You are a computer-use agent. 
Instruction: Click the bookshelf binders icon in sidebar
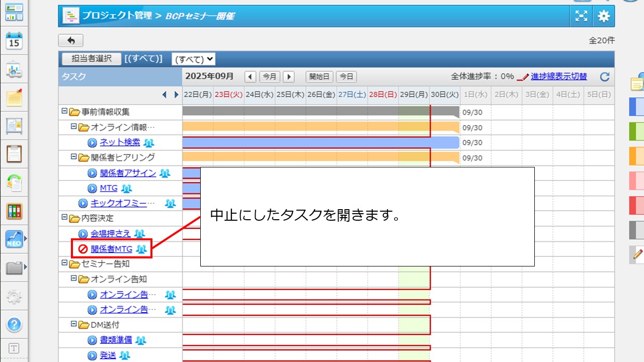[x=14, y=211]
